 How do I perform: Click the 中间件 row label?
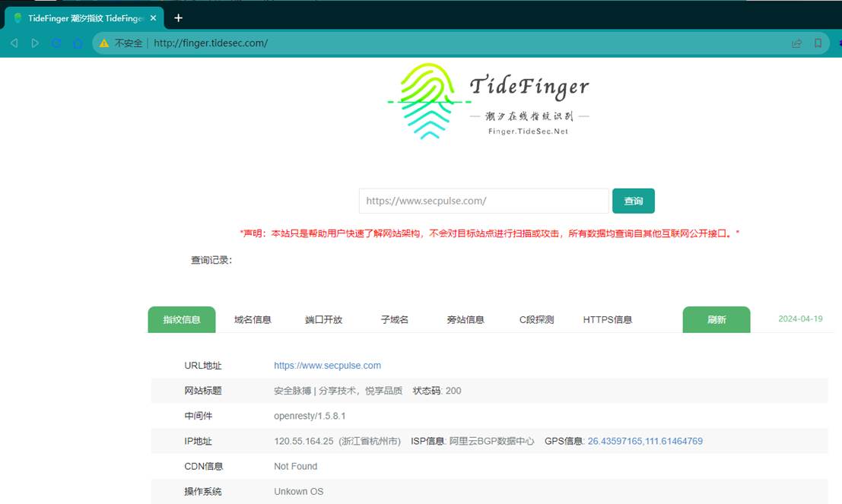[199, 416]
